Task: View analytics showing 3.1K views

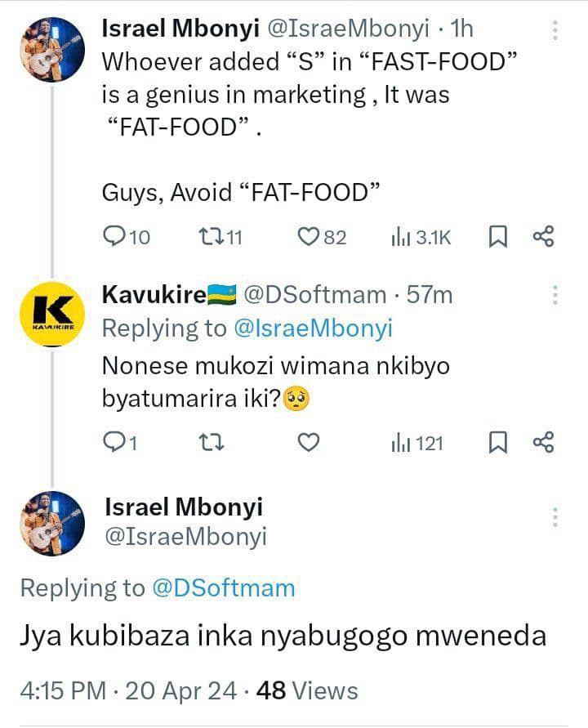Action: point(402,237)
